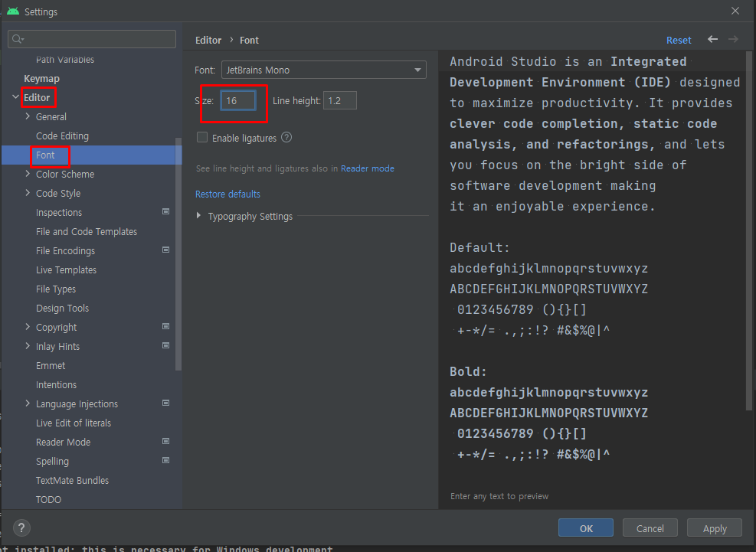The width and height of the screenshot is (756, 552).
Task: Expand the Language Injections node
Action: [28, 403]
